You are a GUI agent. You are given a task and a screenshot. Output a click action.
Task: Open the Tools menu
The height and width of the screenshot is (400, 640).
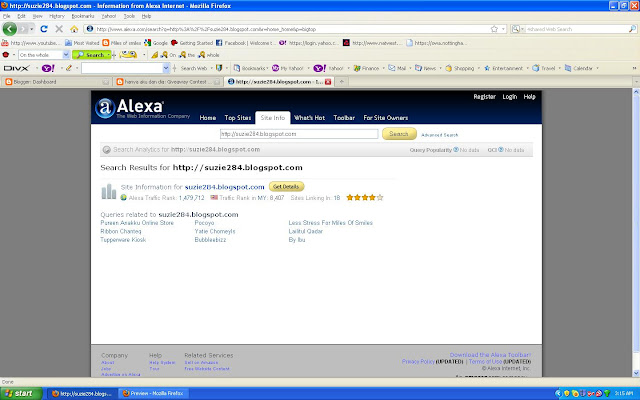pos(129,16)
